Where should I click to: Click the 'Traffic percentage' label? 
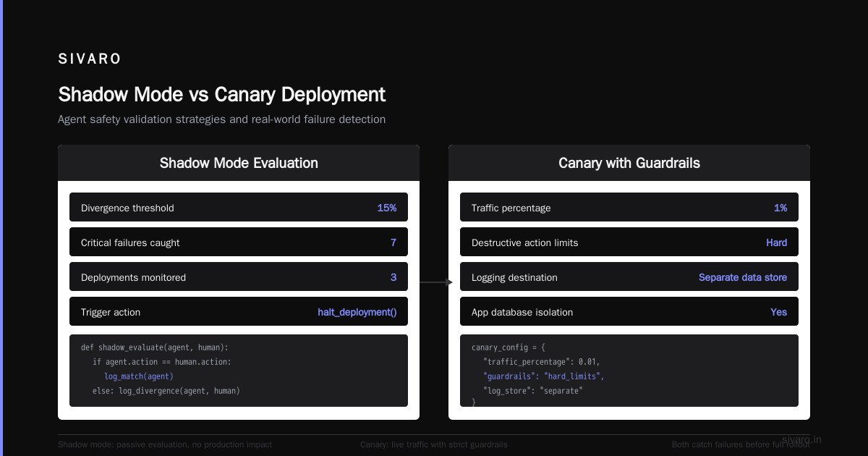(511, 208)
